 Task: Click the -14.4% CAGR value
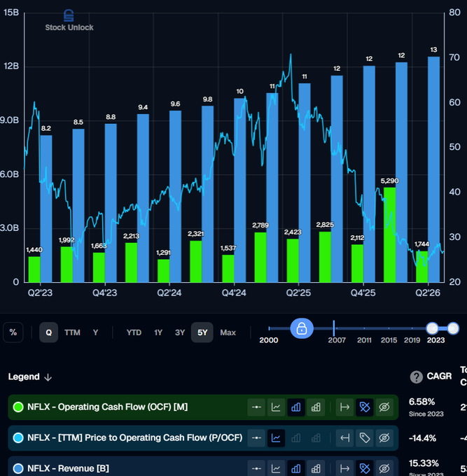click(422, 438)
